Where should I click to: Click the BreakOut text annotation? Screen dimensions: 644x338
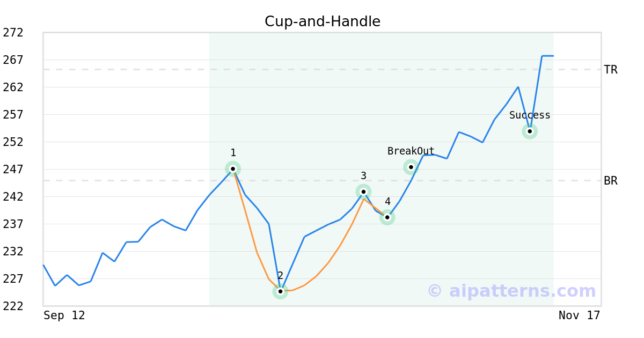(x=411, y=151)
